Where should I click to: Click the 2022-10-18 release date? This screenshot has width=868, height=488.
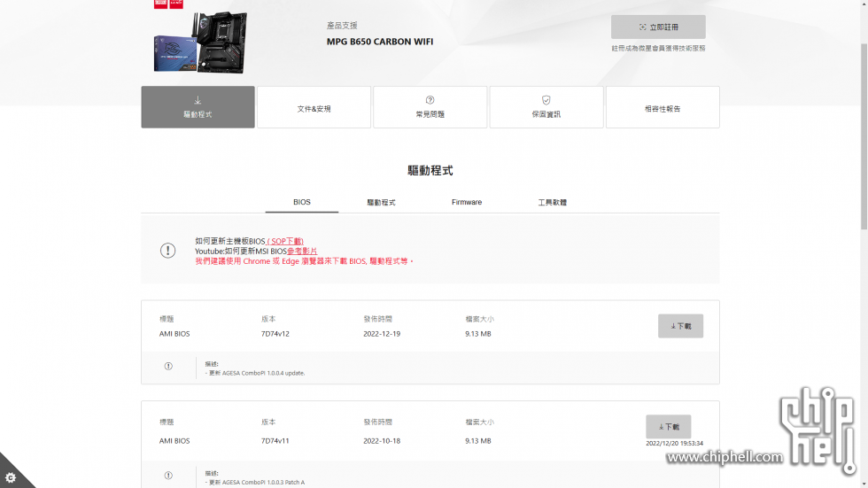(x=382, y=441)
